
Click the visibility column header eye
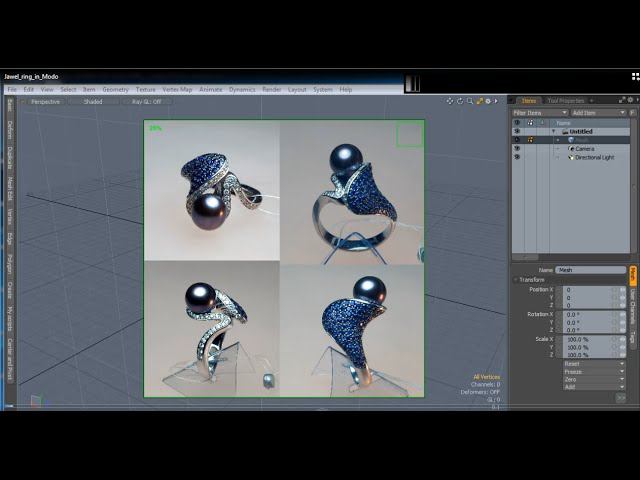pyautogui.click(x=517, y=122)
